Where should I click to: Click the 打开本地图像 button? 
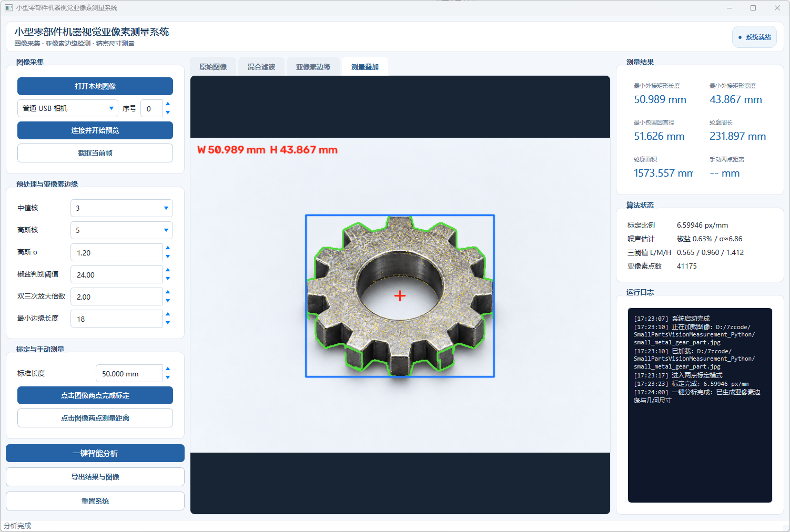95,86
